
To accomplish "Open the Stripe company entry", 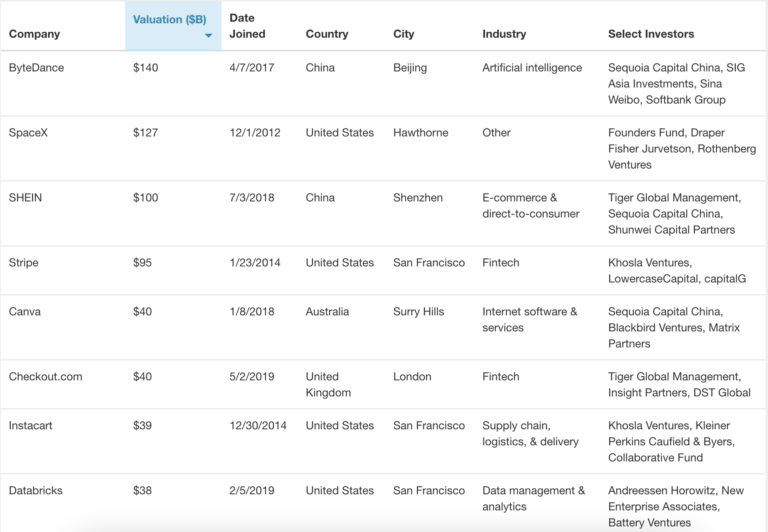I will tap(24, 263).
